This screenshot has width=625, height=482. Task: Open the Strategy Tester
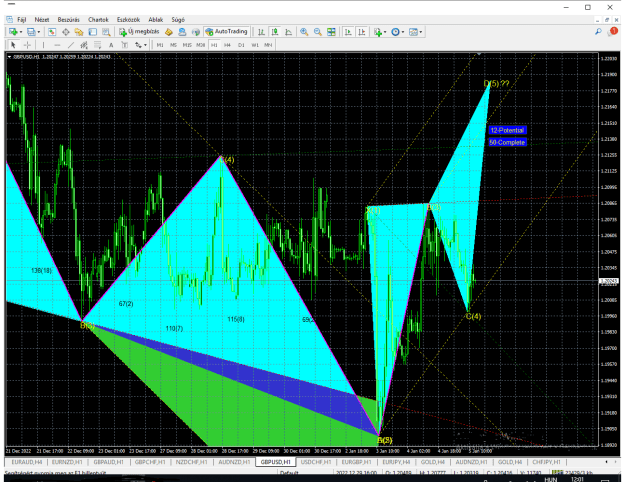tap(106, 32)
